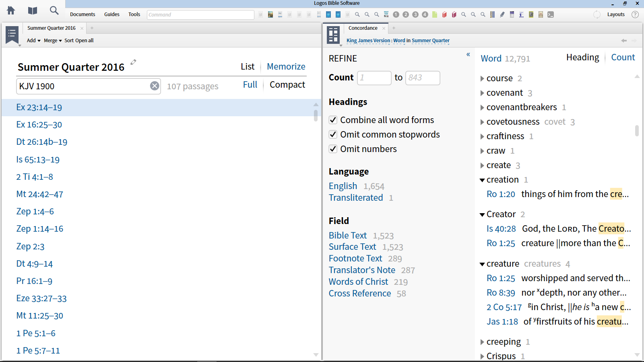Viewport: 644px width, 362px height.
Task: Switch to Memorize view
Action: [286, 66]
